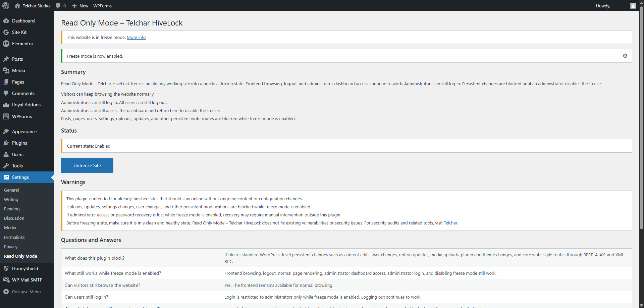Viewport: 644px width, 308px height.
Task: Click the Royal Addons crown icon
Action: 6,105
